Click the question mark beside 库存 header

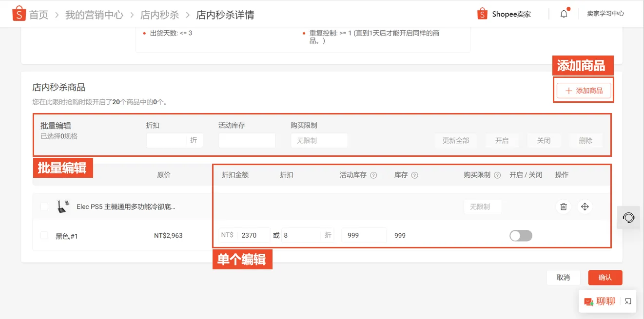[415, 175]
